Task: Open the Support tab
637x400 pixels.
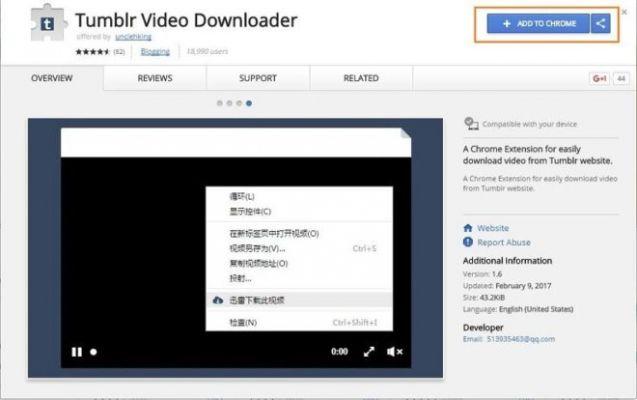Action: pos(258,78)
